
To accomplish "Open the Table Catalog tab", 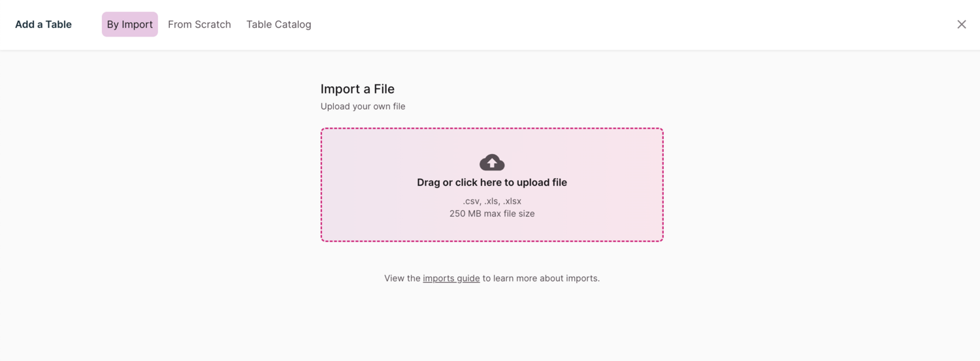I will tap(278, 24).
